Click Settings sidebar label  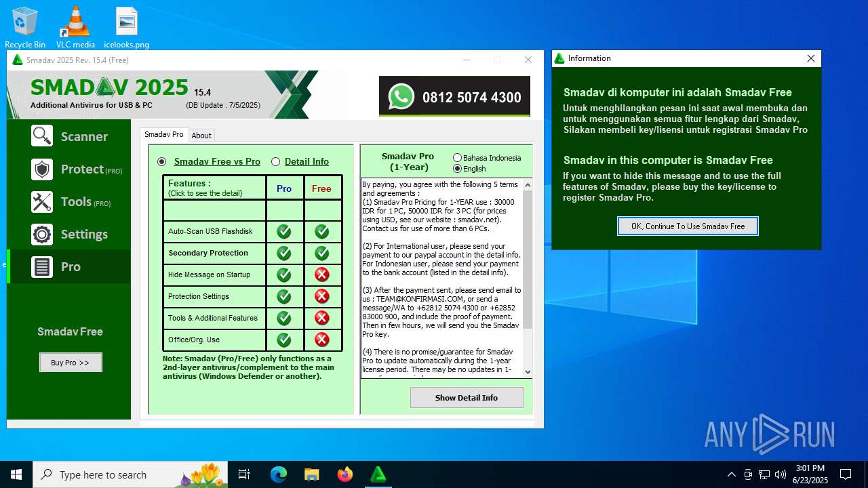(x=84, y=235)
